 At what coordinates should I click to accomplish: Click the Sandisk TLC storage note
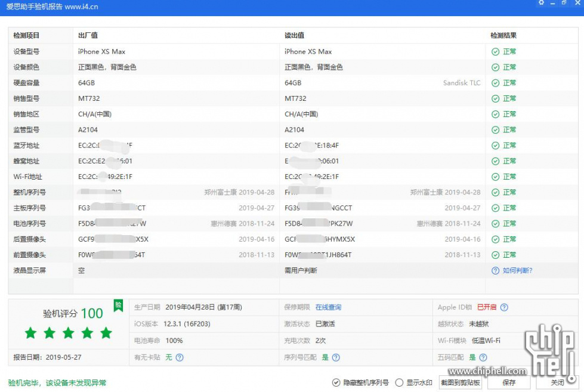(462, 83)
